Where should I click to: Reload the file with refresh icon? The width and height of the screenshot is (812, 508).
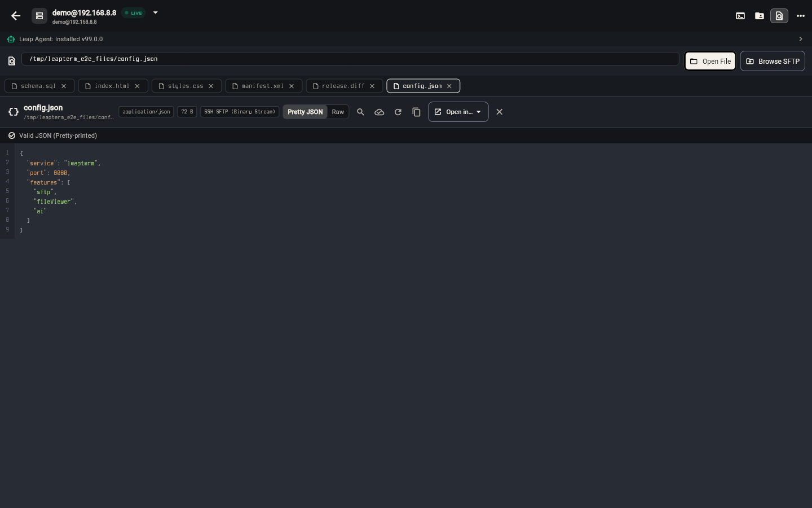[x=398, y=112]
